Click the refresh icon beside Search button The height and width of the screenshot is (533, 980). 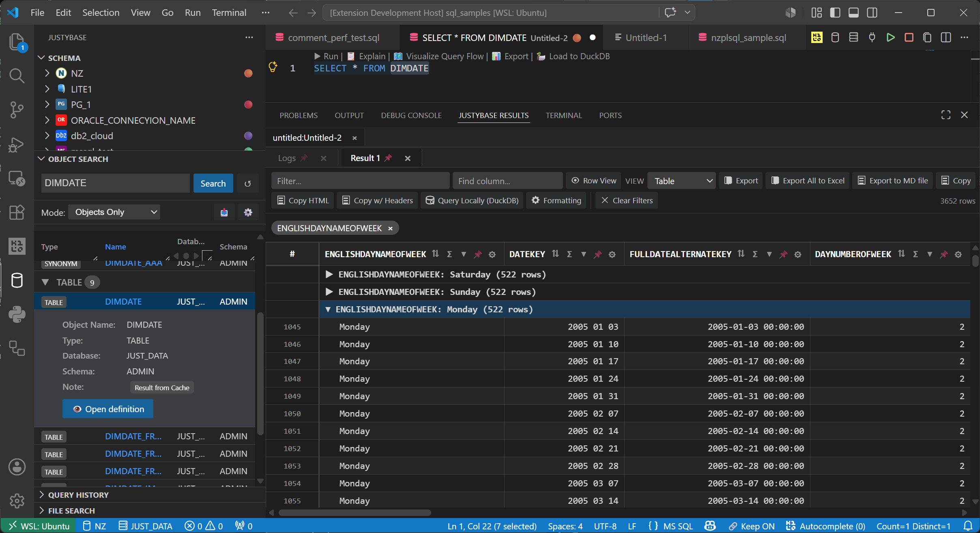(247, 183)
